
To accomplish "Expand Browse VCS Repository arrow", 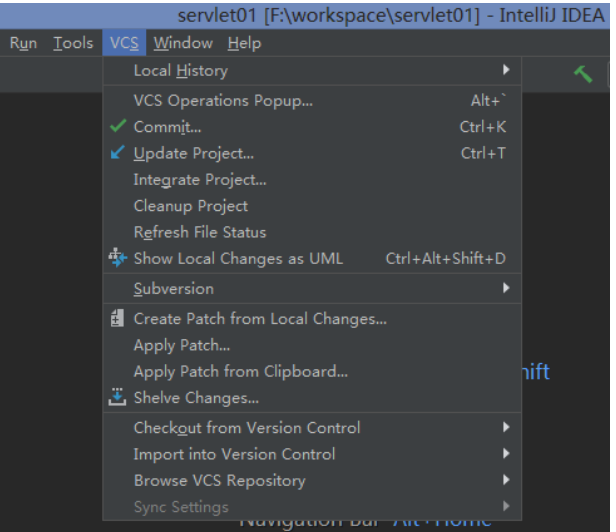I will click(x=506, y=480).
